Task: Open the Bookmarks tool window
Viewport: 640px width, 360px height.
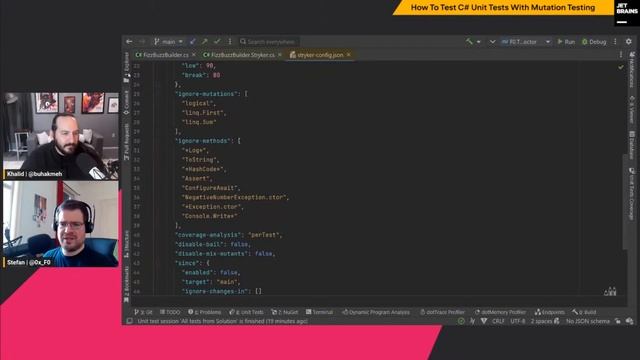Action: pos(127,284)
